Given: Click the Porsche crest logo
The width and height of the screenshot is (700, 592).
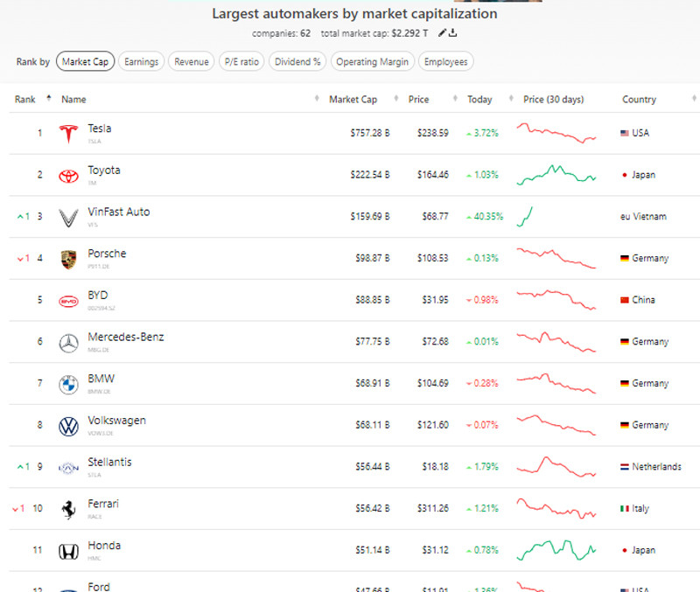Looking at the screenshot, I should (x=68, y=259).
